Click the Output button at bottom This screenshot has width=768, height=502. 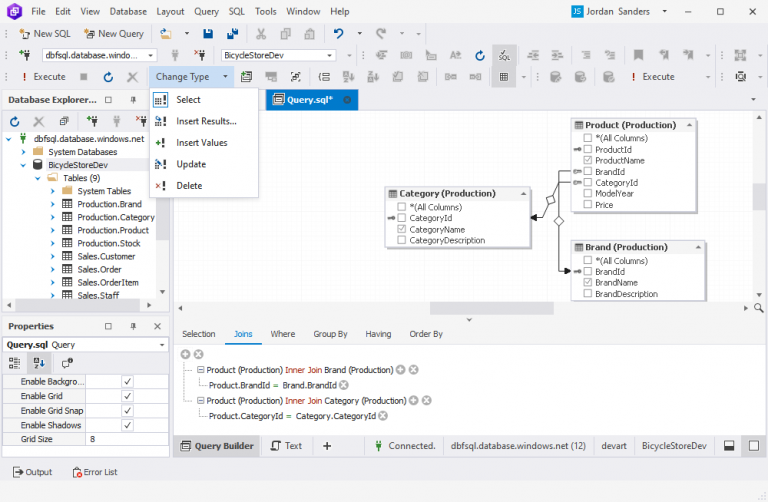pos(32,472)
